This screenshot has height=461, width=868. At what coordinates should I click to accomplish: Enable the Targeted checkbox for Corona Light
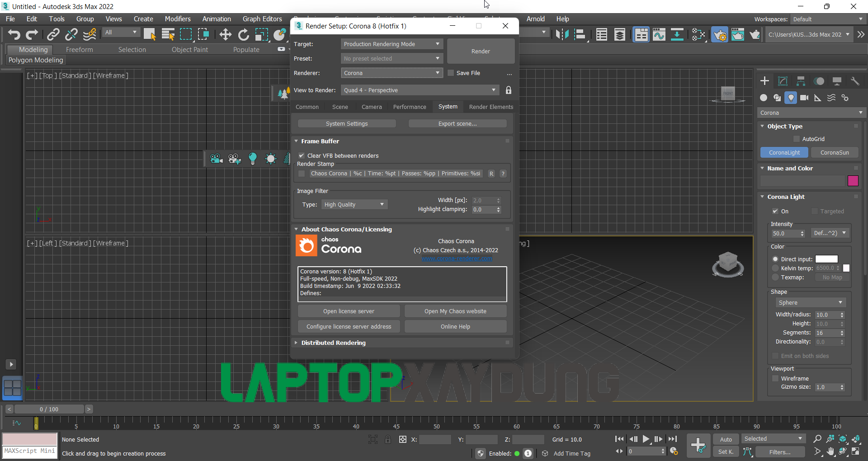coord(815,211)
